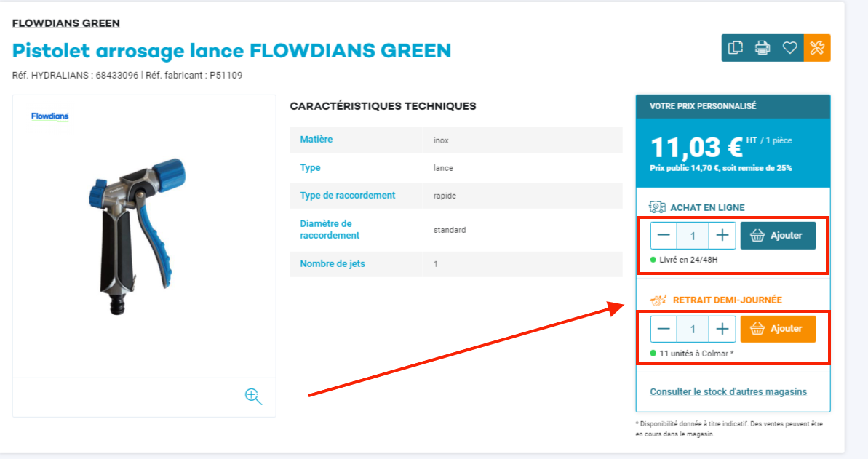Select the 'standard' value cell
Image resolution: width=868 pixels, height=459 pixels.
coord(522,230)
